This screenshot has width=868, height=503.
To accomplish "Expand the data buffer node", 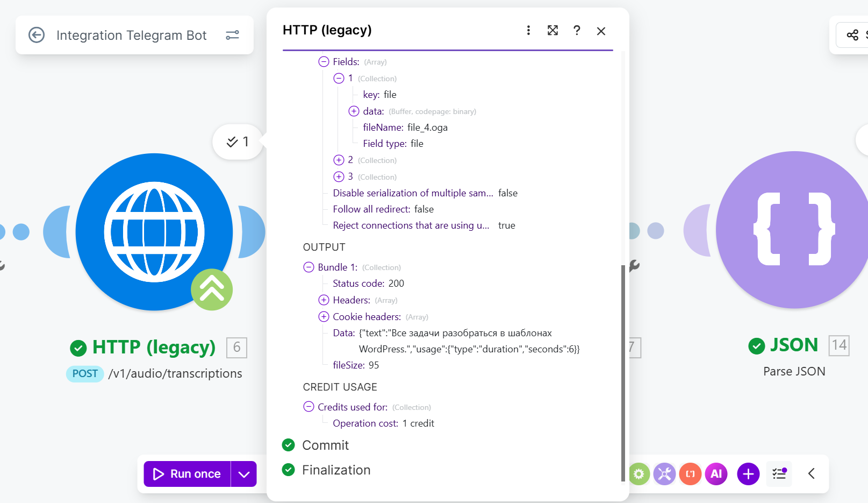I will click(x=354, y=111).
